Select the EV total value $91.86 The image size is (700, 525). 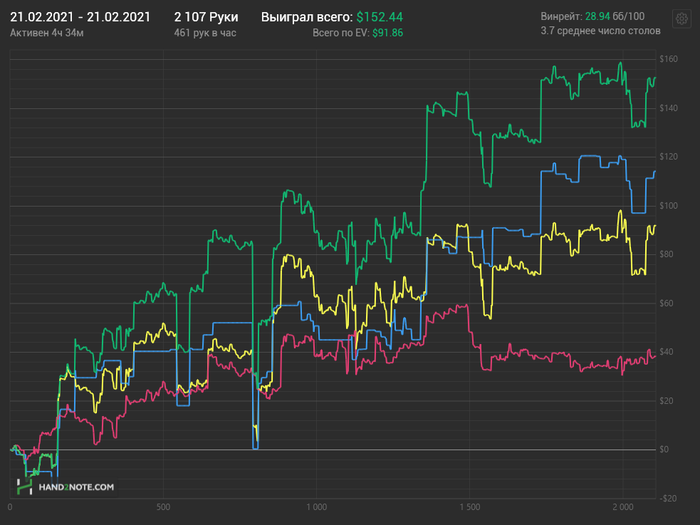click(388, 33)
